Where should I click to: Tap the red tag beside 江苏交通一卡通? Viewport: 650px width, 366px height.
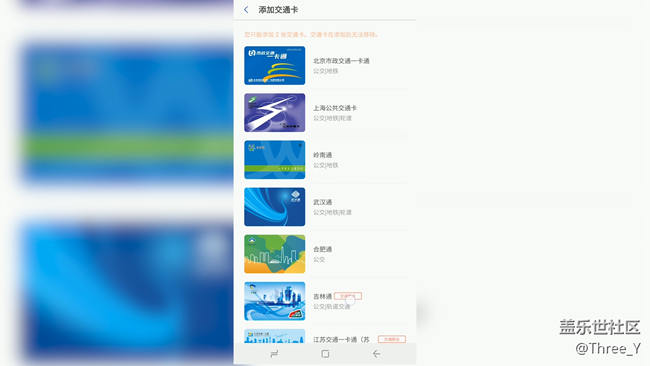click(392, 339)
